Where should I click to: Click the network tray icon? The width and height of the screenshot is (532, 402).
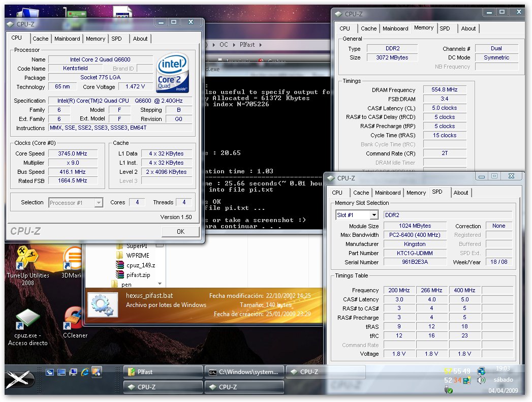(x=481, y=371)
